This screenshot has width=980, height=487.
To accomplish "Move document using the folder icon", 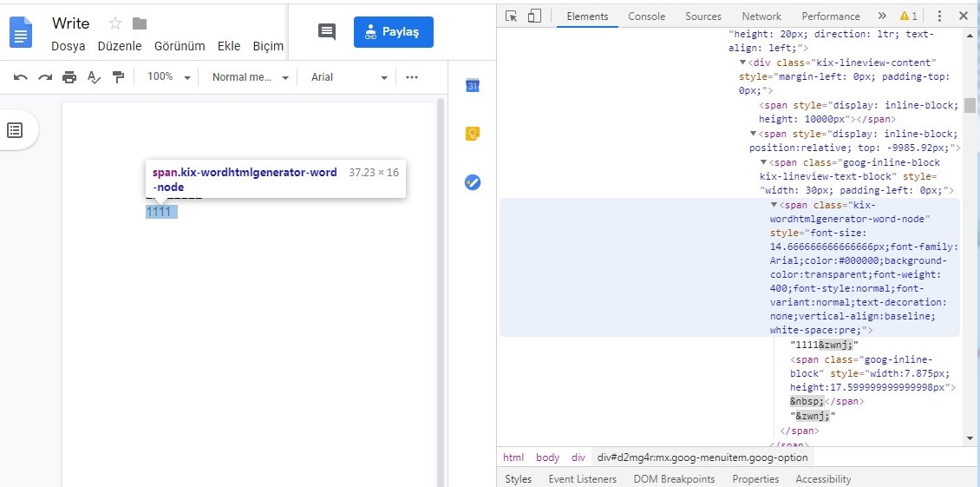I will coord(140,23).
